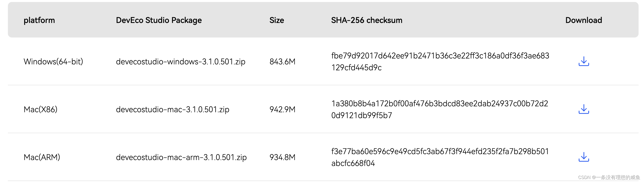This screenshot has height=182, width=644.
Task: Click the 942.9M size value
Action: 282,109
